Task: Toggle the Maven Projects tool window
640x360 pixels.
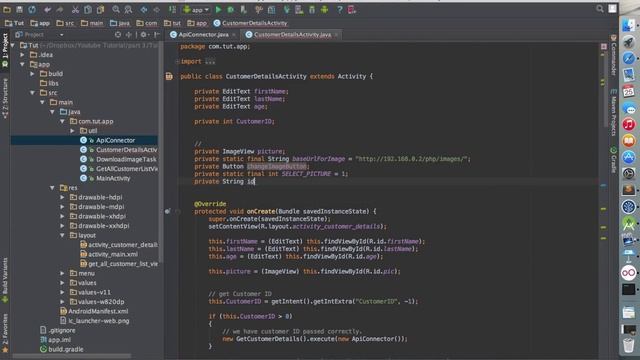Action: click(x=613, y=113)
